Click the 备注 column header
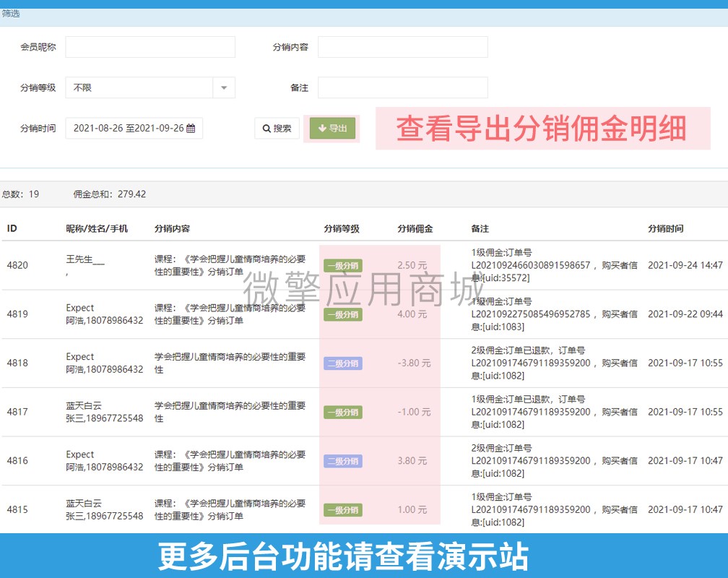728x578 pixels. click(x=480, y=228)
